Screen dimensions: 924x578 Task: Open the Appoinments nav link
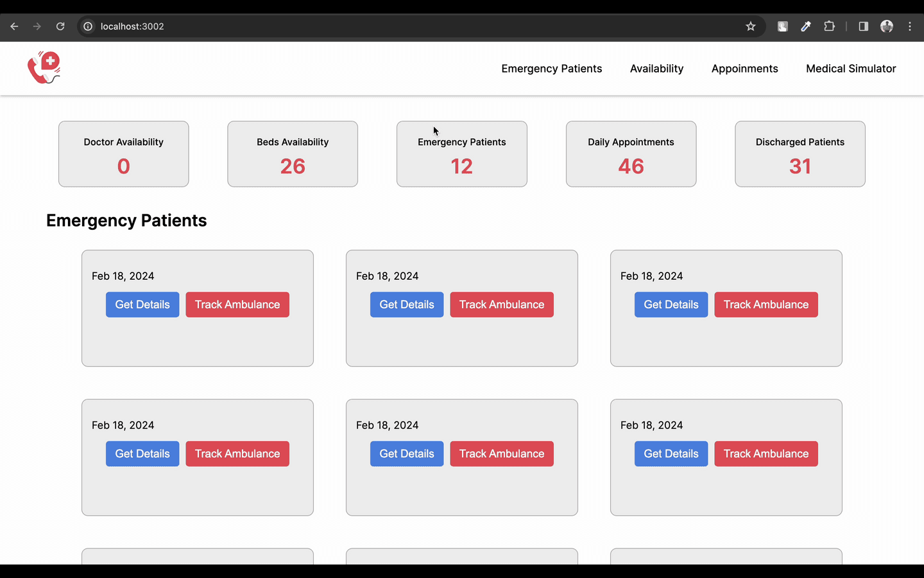coord(744,69)
